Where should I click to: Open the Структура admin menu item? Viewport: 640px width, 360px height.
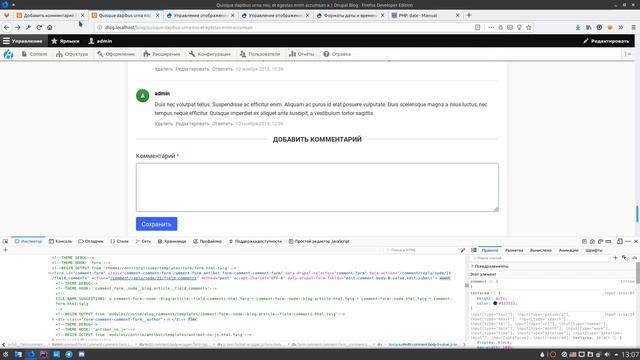pyautogui.click(x=72, y=54)
